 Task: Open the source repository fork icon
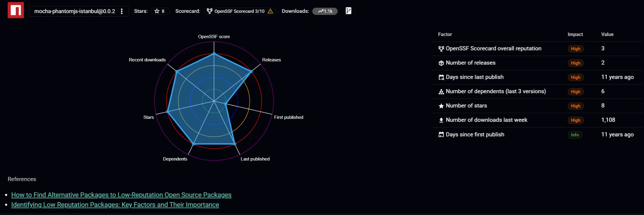(348, 11)
